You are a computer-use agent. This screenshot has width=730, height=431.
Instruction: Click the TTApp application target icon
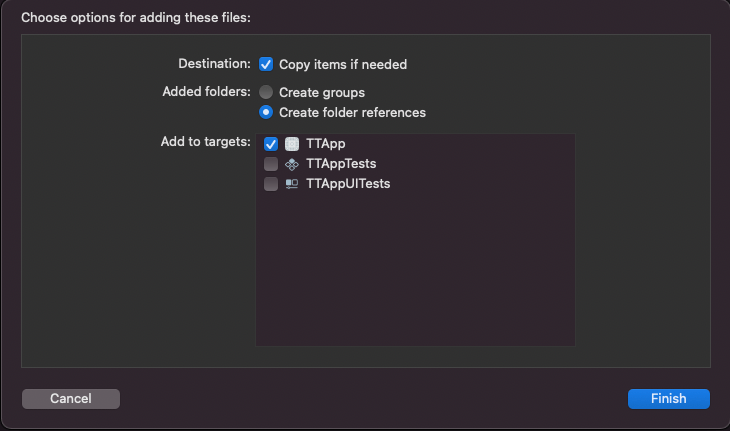click(292, 144)
